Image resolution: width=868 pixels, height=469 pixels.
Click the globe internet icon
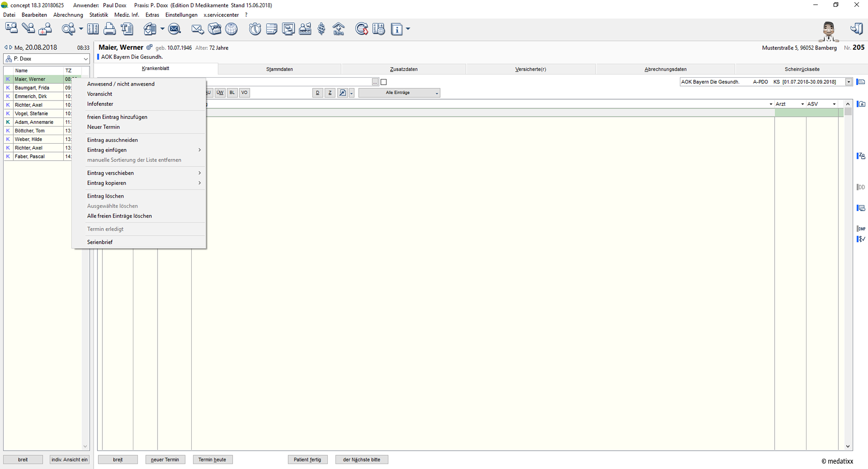231,29
